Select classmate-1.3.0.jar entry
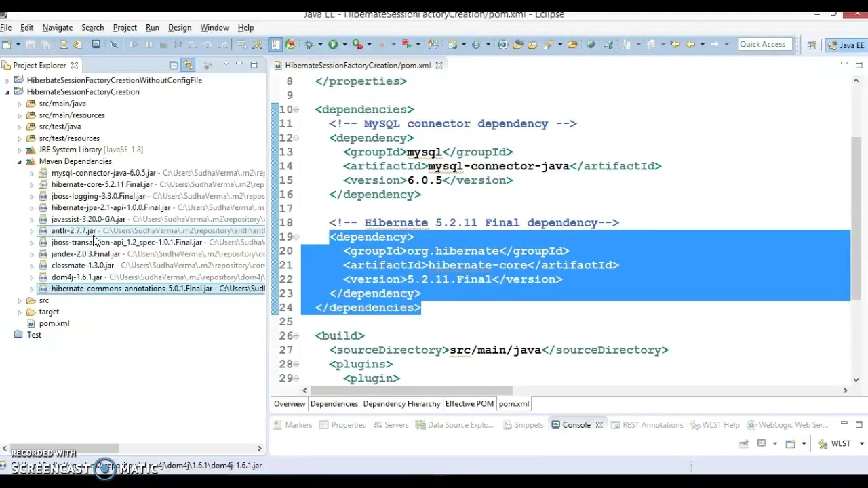Screen dimensions: 868x488 [x=82, y=265]
